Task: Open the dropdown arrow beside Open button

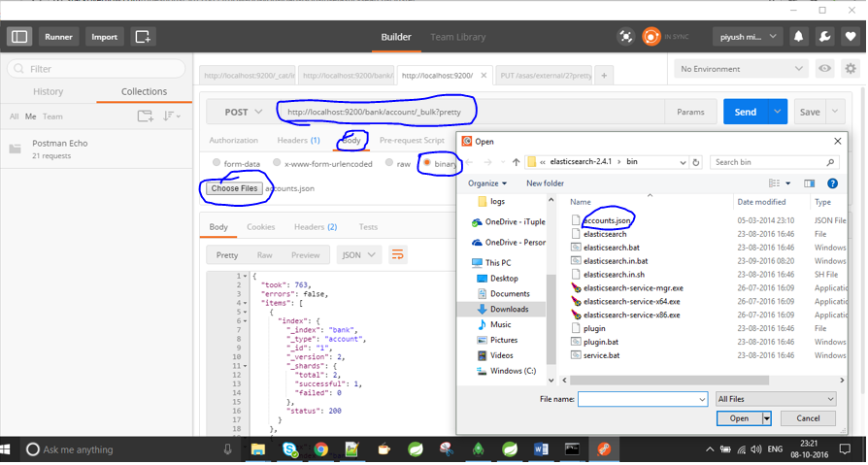Action: coord(767,418)
